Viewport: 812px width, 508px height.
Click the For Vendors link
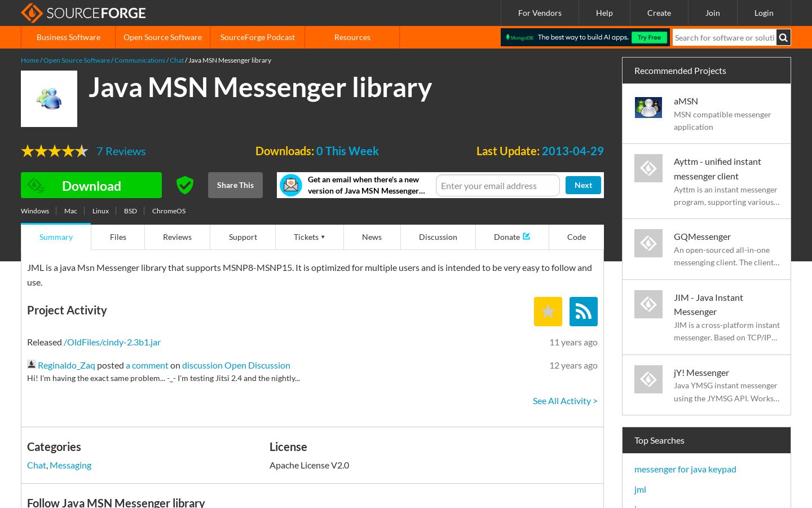tap(540, 13)
